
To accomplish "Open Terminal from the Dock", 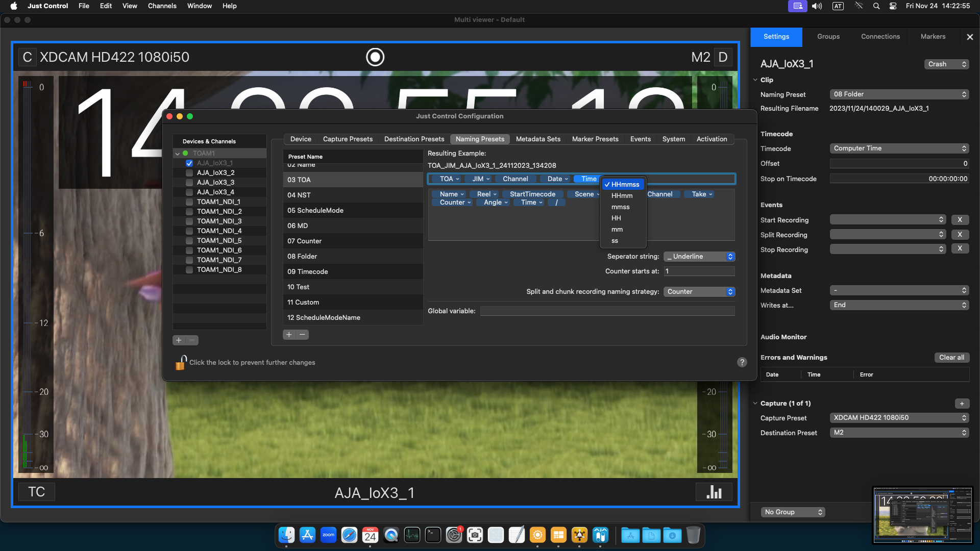I will pyautogui.click(x=433, y=535).
